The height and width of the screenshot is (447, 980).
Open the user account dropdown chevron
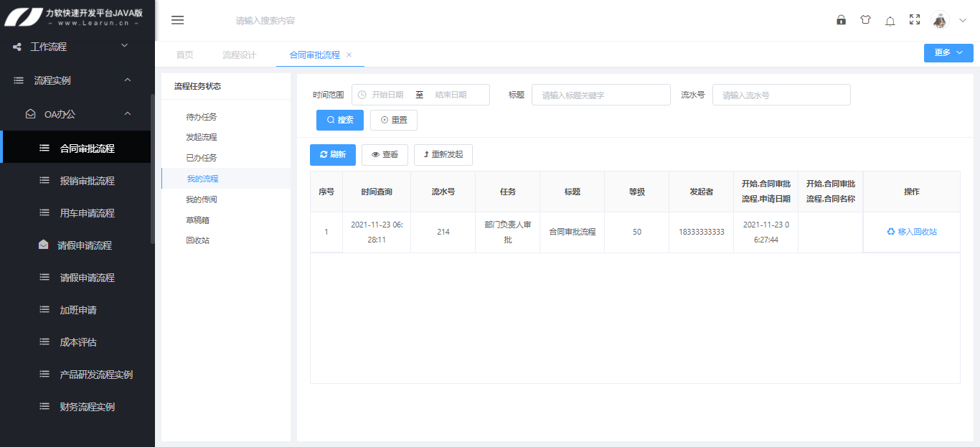click(x=961, y=20)
